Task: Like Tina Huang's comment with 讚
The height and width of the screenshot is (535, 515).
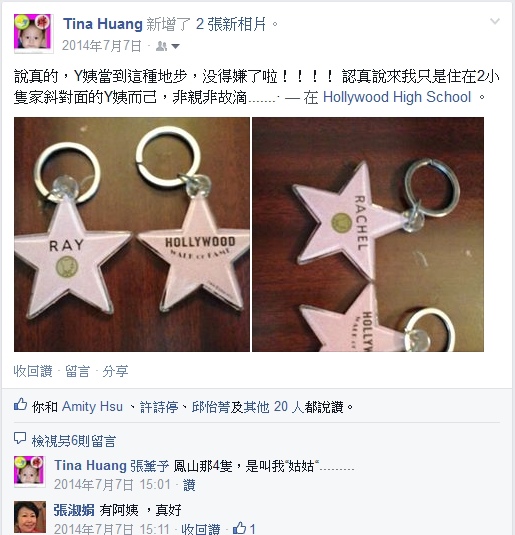Action: click(x=189, y=485)
